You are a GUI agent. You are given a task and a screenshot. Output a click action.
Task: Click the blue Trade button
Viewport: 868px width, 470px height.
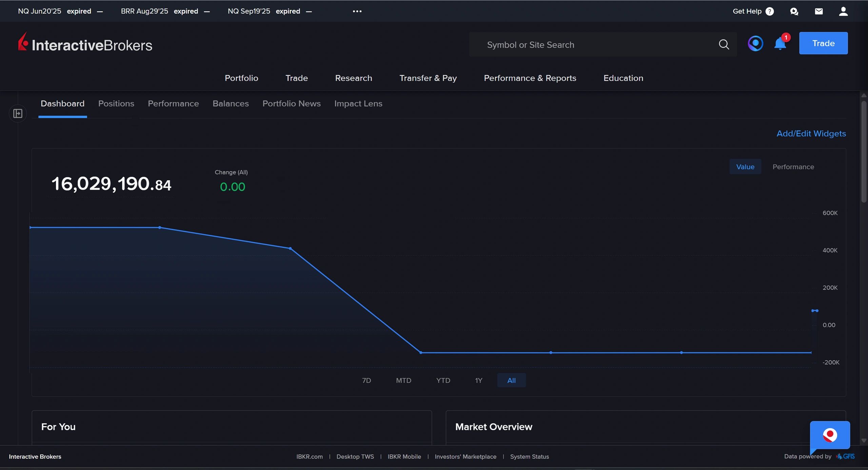[x=823, y=43]
